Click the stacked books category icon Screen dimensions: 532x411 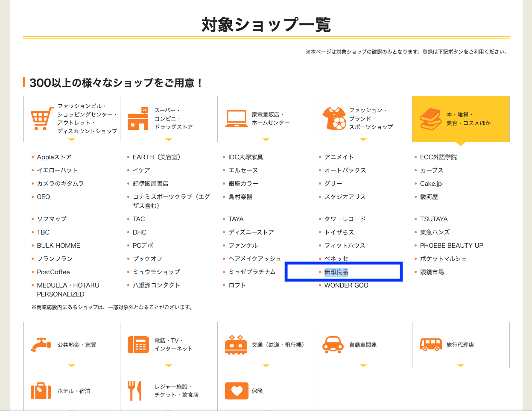(x=431, y=119)
